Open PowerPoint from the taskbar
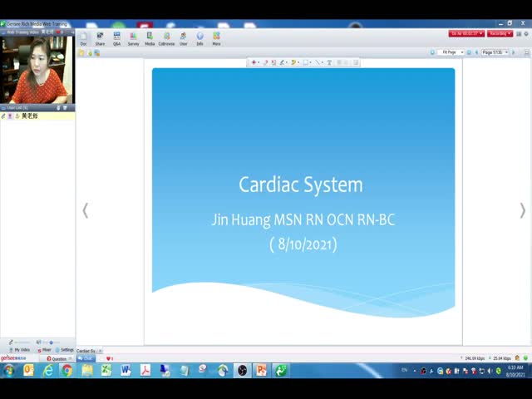532x399 pixels. pos(262,371)
